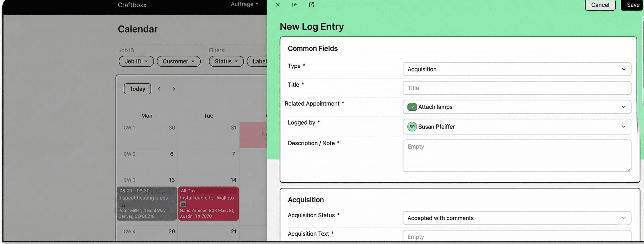
Task: Go to previous calendar period arrow
Action: 159,89
